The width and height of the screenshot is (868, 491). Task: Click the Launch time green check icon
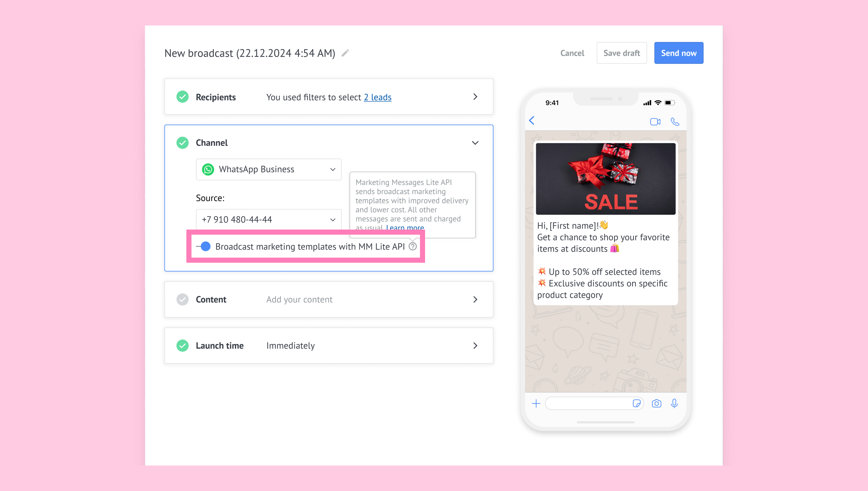[x=183, y=346]
